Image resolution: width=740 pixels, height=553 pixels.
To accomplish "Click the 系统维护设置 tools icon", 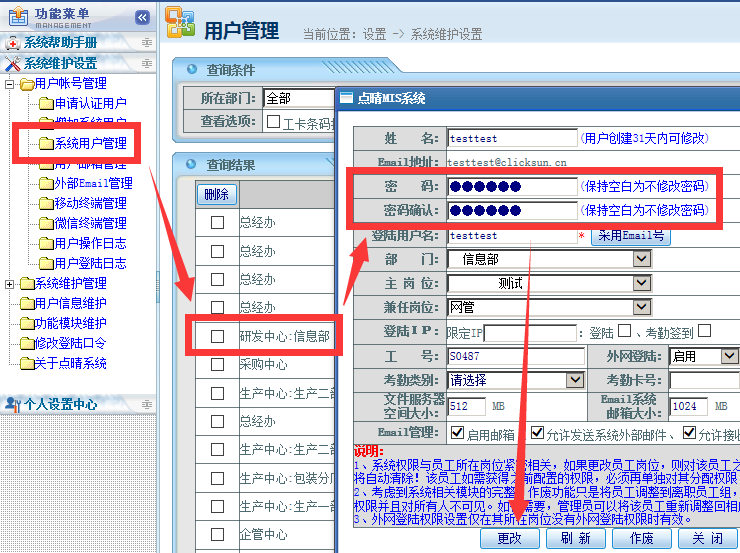I will point(12,64).
